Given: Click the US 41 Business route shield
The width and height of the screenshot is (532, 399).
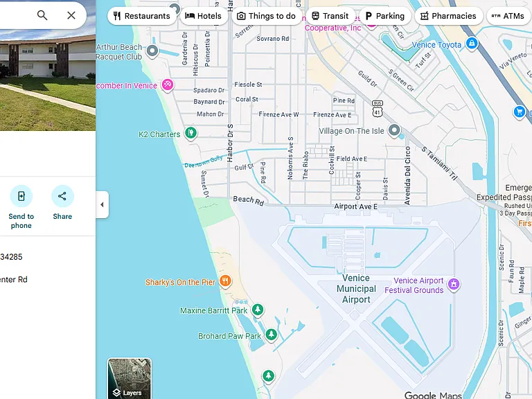Looking at the screenshot, I should point(378,109).
